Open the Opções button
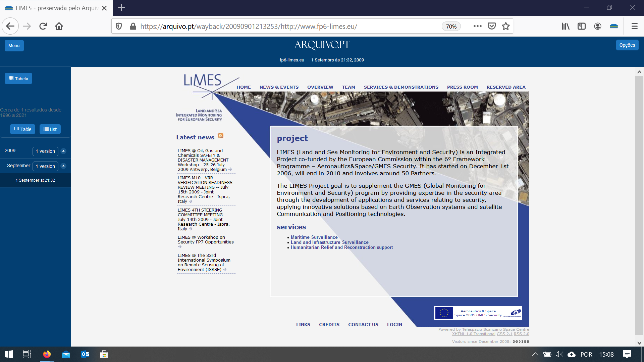The height and width of the screenshot is (362, 644). click(627, 45)
